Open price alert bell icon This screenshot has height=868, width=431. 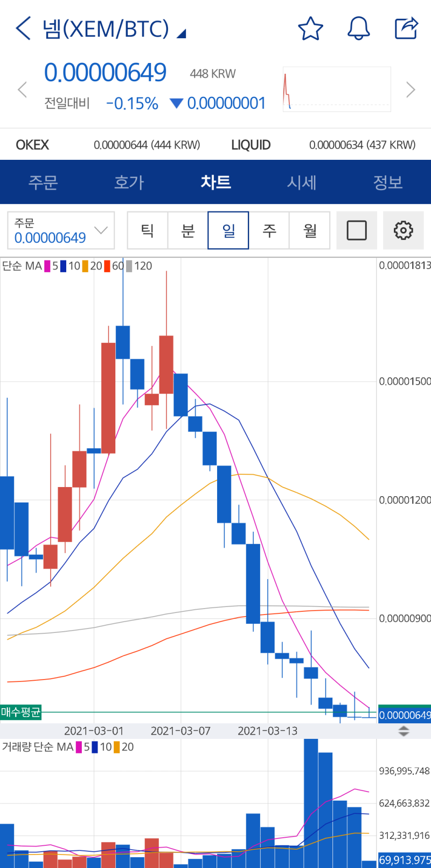[x=358, y=29]
